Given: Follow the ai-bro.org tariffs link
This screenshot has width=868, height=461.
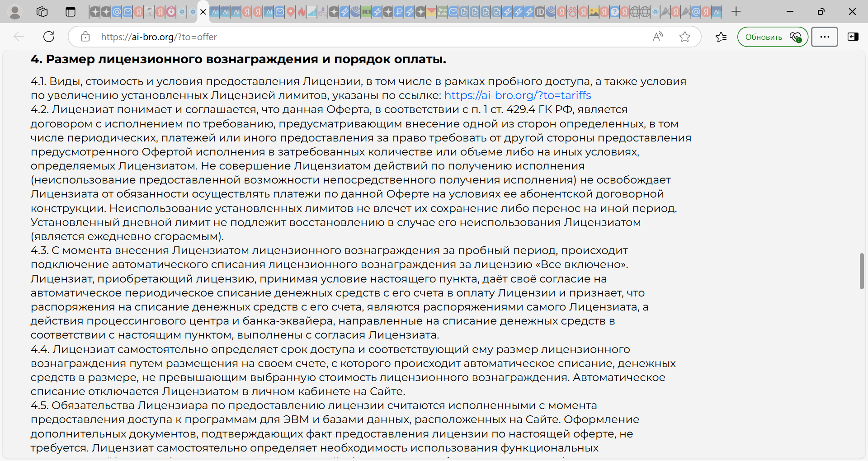Looking at the screenshot, I should tap(517, 95).
